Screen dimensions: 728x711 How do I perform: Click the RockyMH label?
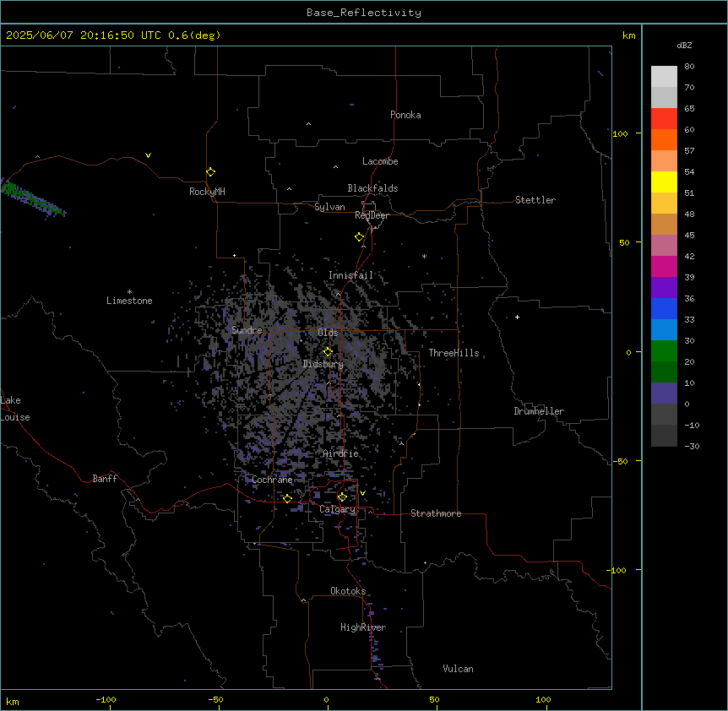pyautogui.click(x=207, y=192)
